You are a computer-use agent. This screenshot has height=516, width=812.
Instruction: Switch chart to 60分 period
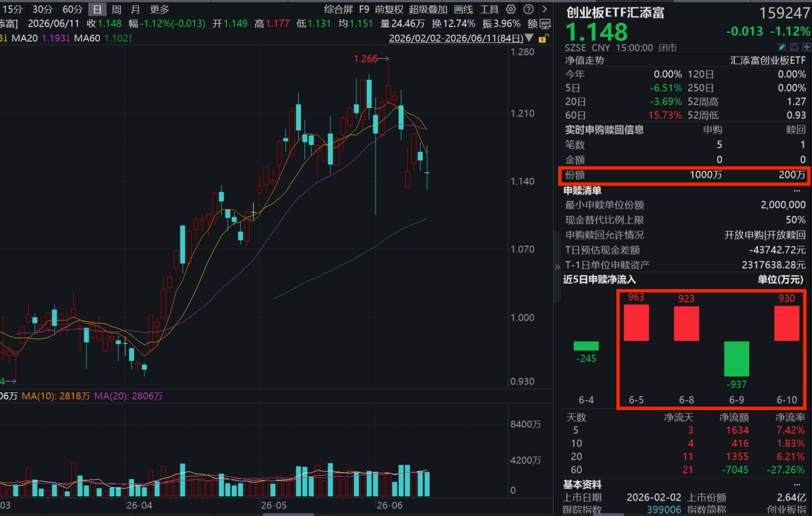pyautogui.click(x=73, y=10)
